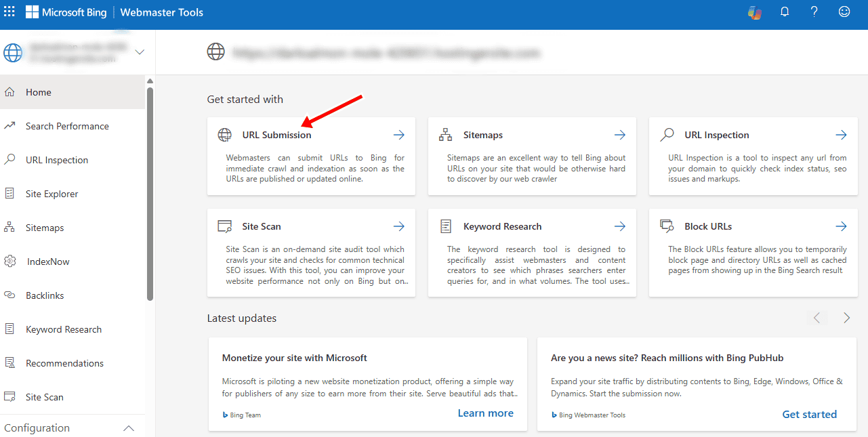This screenshot has width=868, height=437.
Task: Open Sitemaps in sidebar
Action: point(73,228)
